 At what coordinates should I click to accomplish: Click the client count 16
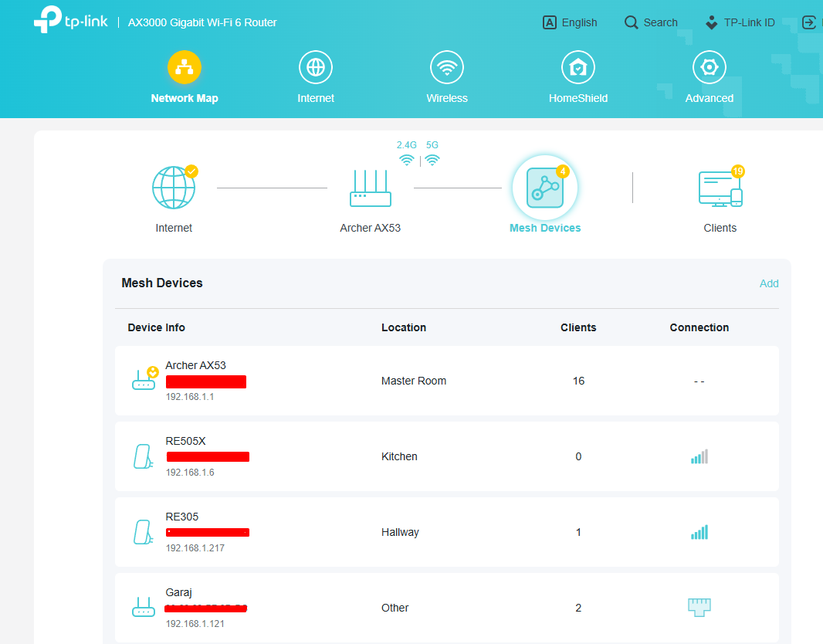click(578, 381)
